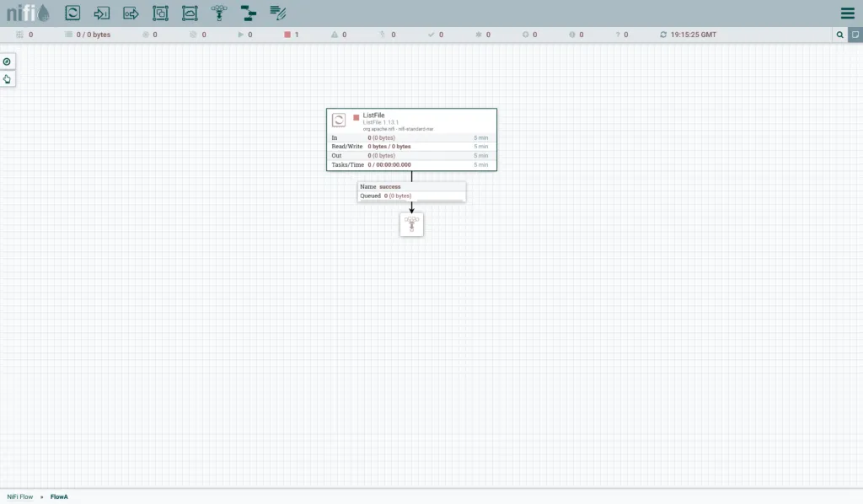Expand the Navigate palette
This screenshot has height=504, width=863.
[x=7, y=62]
